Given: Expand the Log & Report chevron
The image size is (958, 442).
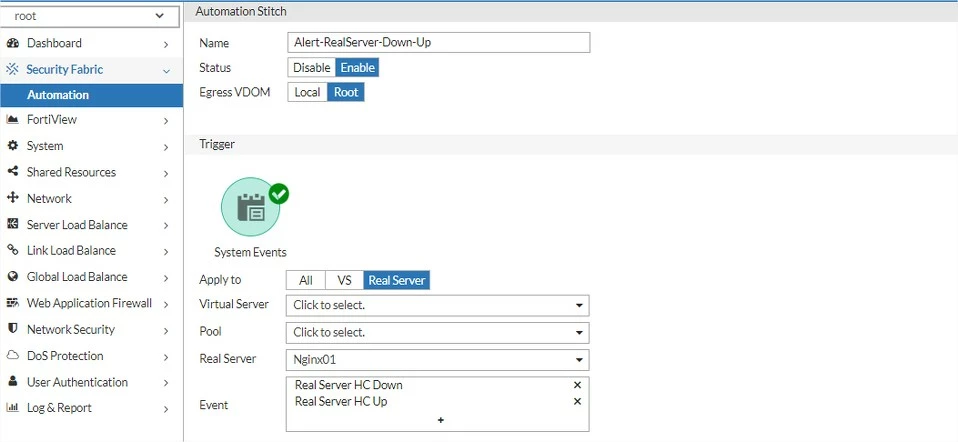Looking at the screenshot, I should click(166, 409).
